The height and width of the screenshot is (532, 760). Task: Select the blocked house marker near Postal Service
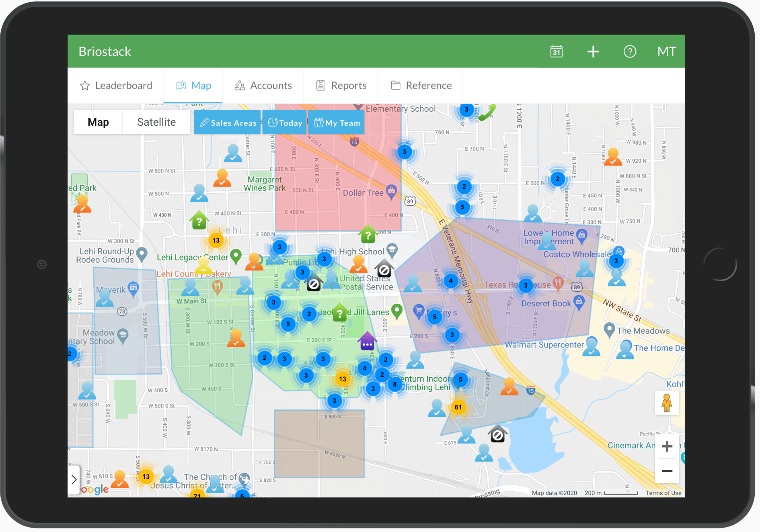point(313,282)
